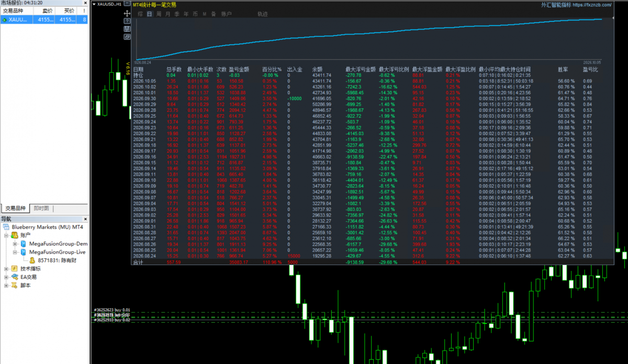Minimize the statistics panel with the dash button
628x364 pixels.
point(127,4)
